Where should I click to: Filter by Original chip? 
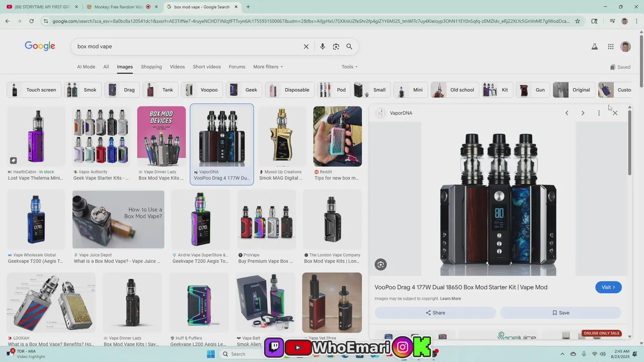[574, 90]
